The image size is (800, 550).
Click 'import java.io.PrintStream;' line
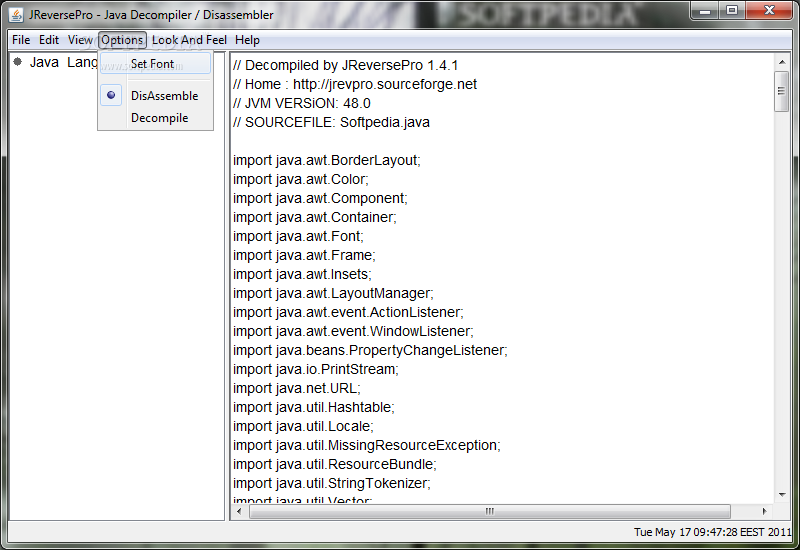coord(316,369)
